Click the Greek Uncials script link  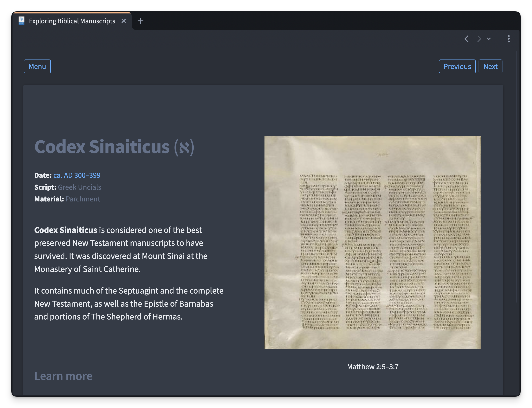[x=79, y=187]
